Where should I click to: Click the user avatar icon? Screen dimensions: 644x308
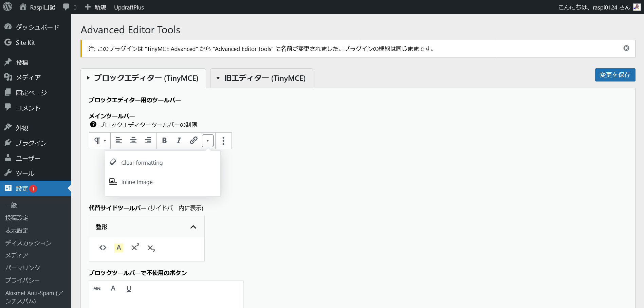tap(637, 7)
